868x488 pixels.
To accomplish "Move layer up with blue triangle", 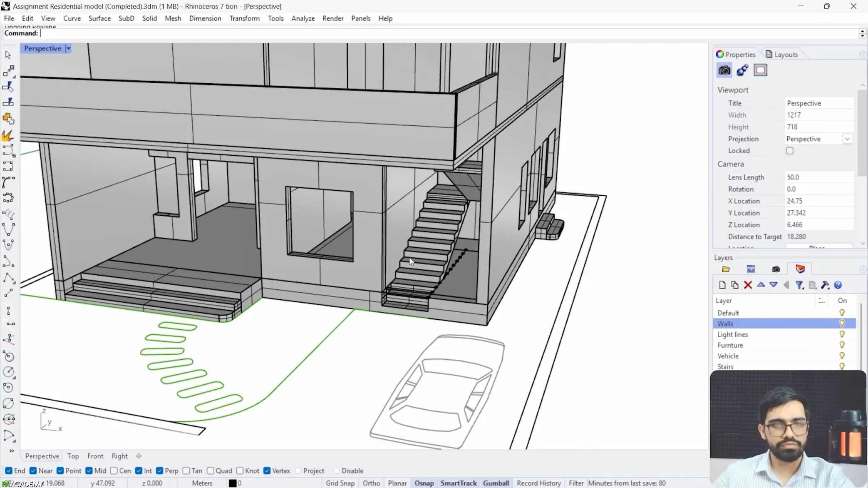I will tap(761, 285).
